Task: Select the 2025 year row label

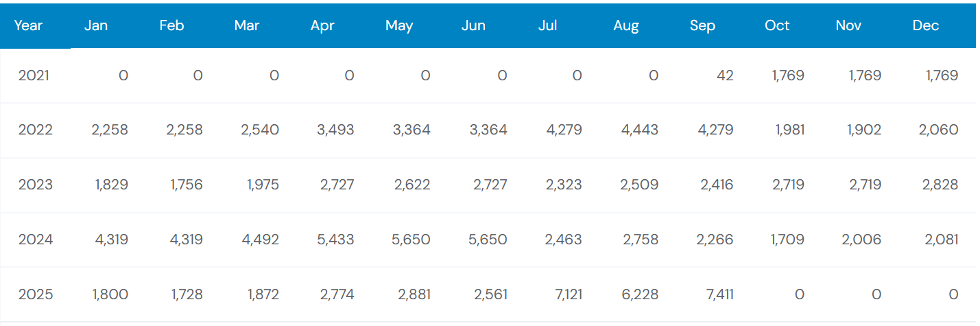Action: pyautogui.click(x=35, y=294)
